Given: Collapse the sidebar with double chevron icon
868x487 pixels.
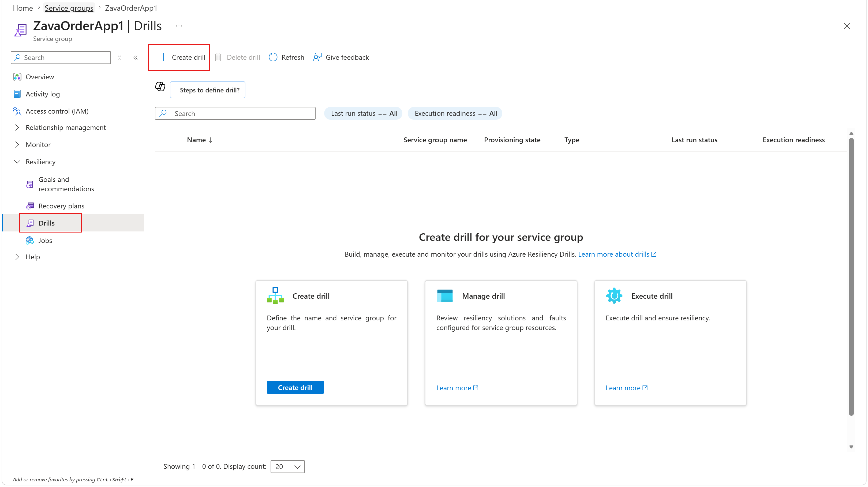Looking at the screenshot, I should pyautogui.click(x=136, y=58).
